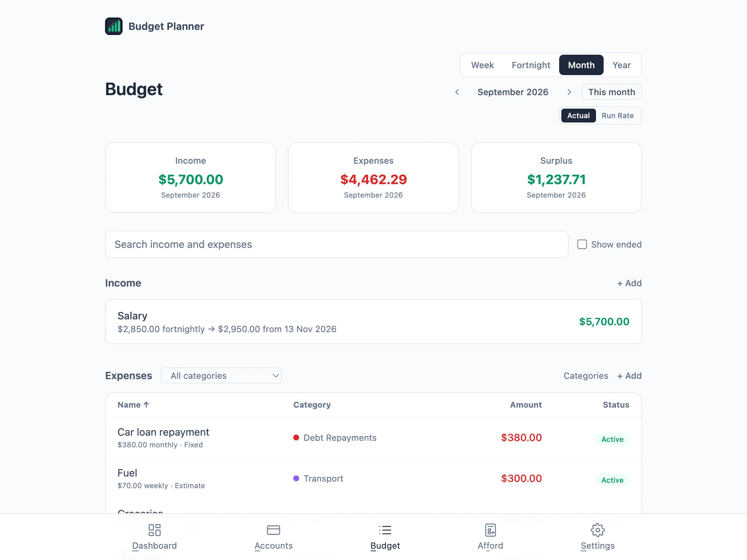Click Active status badge for Car loan repayment
This screenshot has height=560, width=747.
(x=612, y=439)
